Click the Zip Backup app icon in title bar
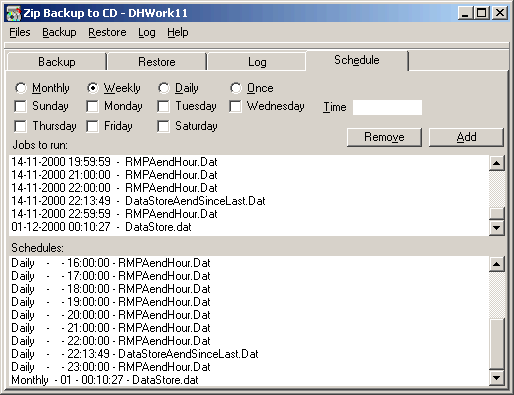This screenshot has height=395, width=514. click(x=14, y=13)
